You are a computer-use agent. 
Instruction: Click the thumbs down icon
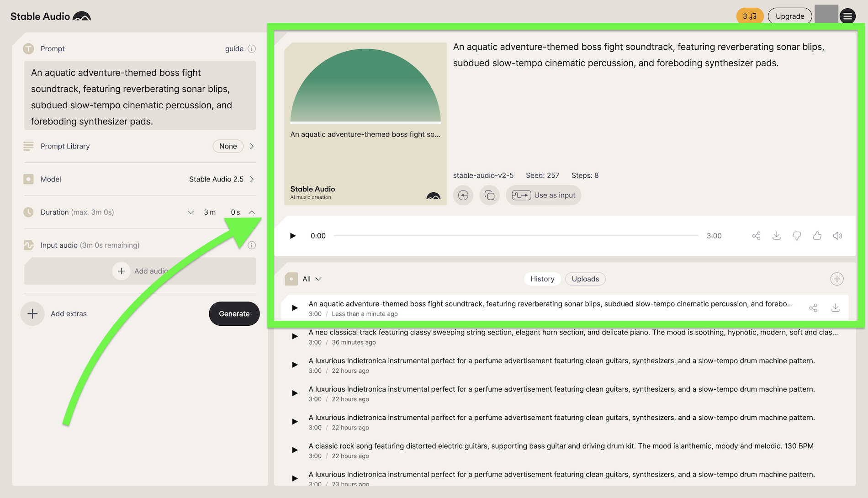797,236
